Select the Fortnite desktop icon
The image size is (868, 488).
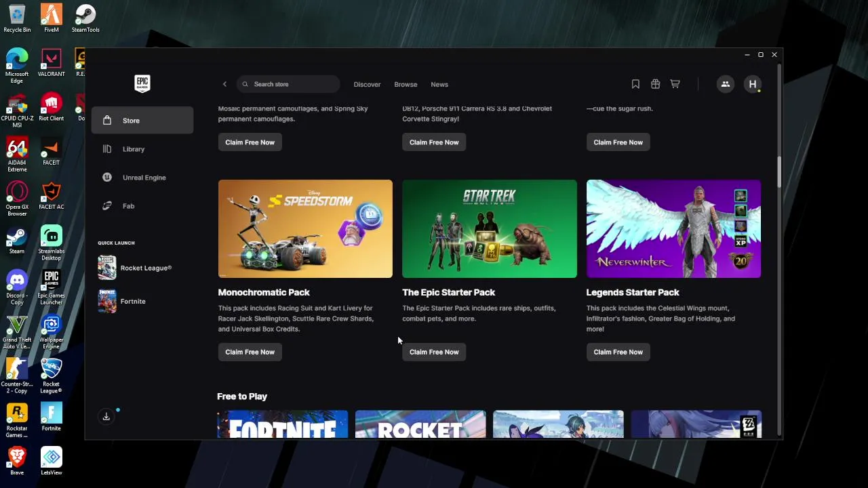(x=52, y=417)
